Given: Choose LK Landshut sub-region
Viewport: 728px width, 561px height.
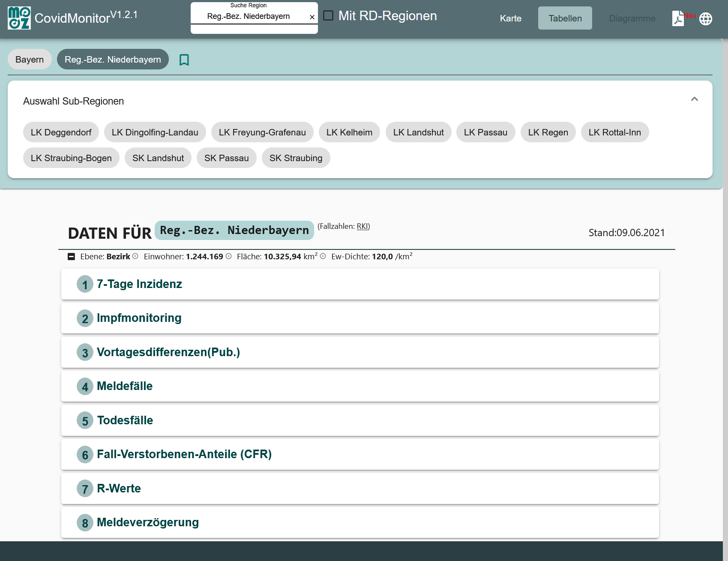Looking at the screenshot, I should tap(419, 132).
